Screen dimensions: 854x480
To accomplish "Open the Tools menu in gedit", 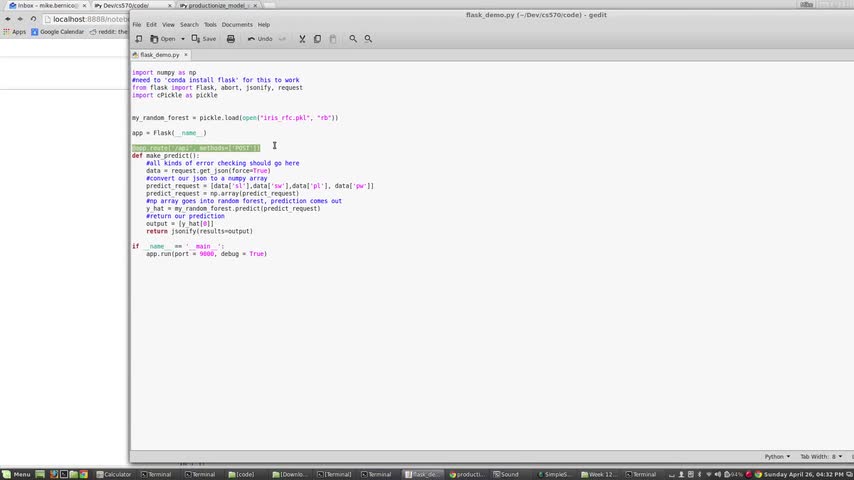I will click(210, 25).
